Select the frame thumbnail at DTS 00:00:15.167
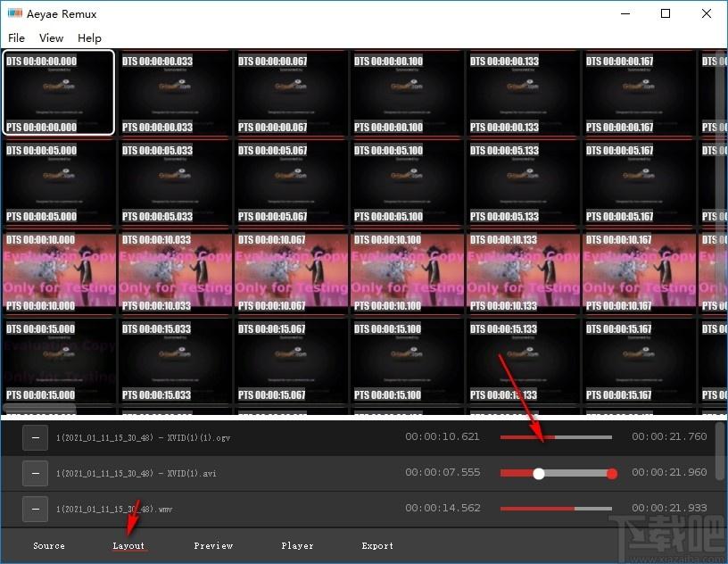This screenshot has width=728, height=564. (x=639, y=361)
